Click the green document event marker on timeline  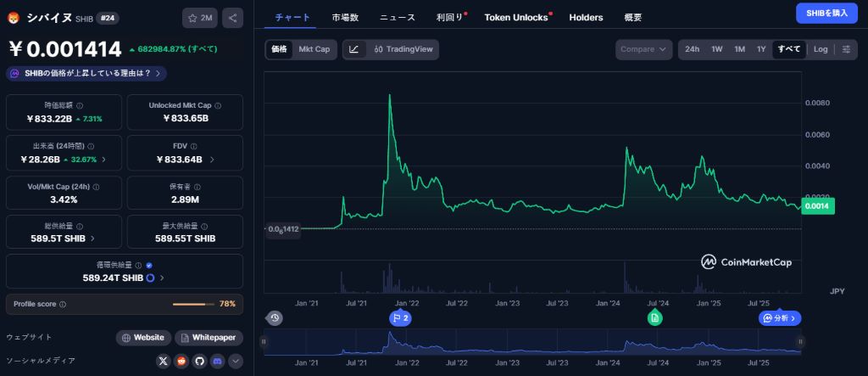(x=654, y=317)
